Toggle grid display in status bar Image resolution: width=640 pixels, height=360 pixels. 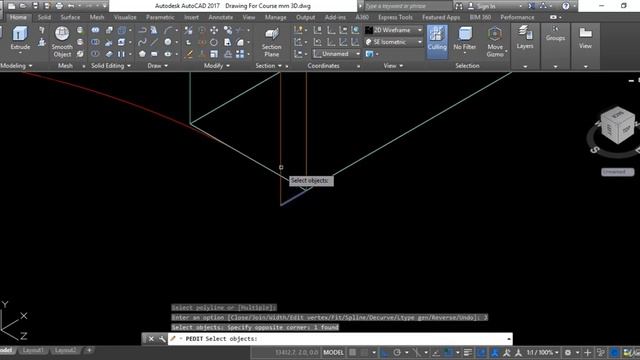353,352
